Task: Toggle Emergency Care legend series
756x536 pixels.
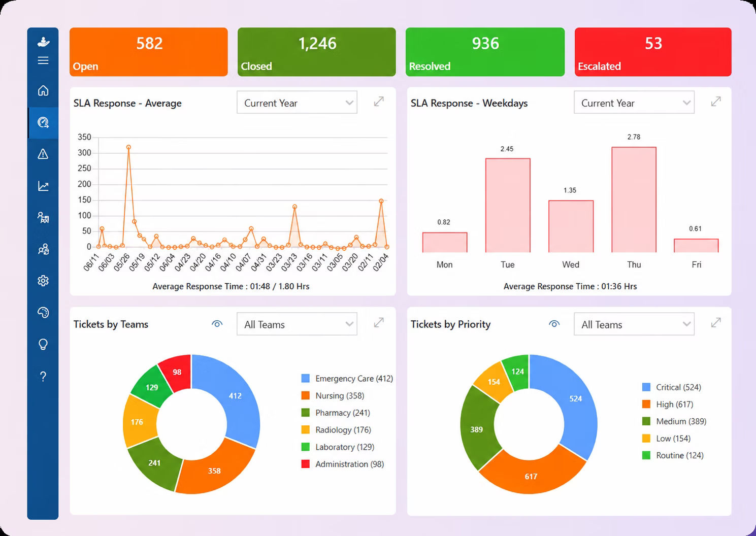Action: [x=347, y=378]
